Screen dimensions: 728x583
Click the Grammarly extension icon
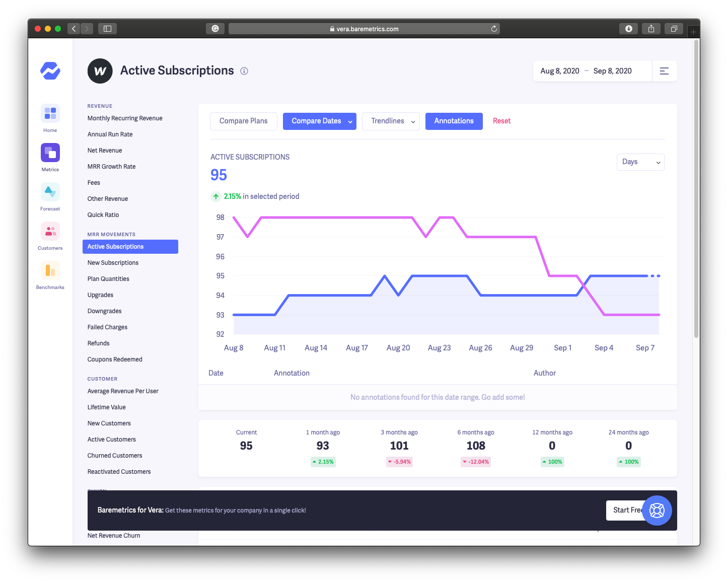click(x=215, y=29)
